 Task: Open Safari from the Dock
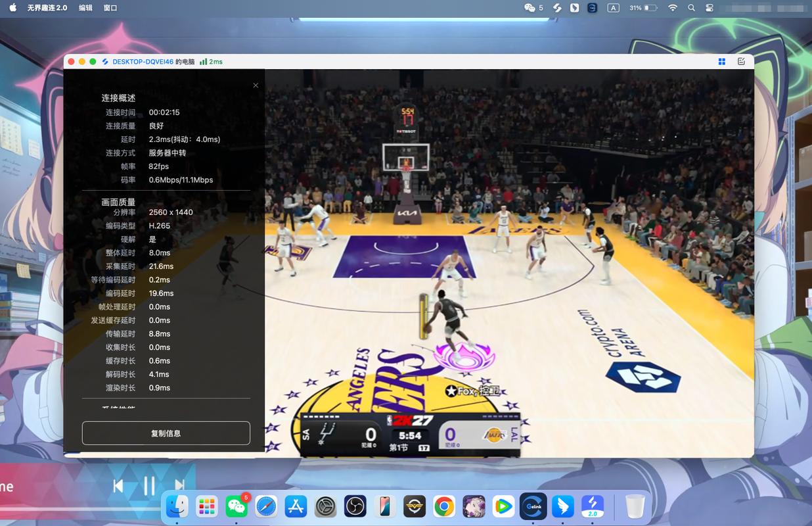266,506
